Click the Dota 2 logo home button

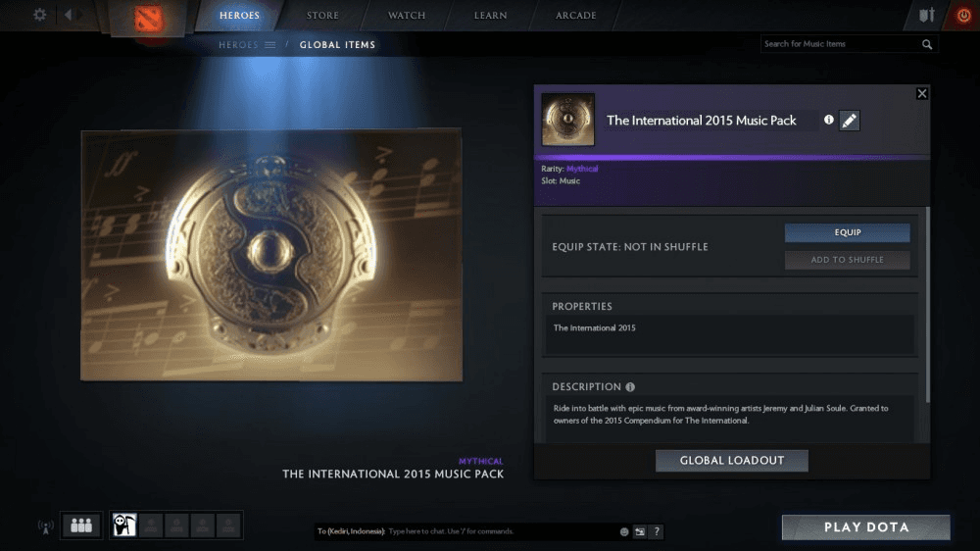point(148,19)
